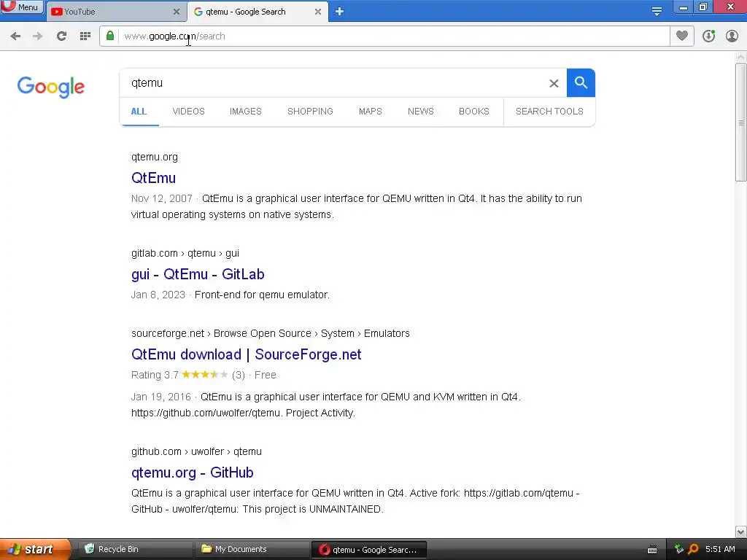Image resolution: width=747 pixels, height=560 pixels.
Task: Click sourceforge.net Emulators breadcrumb
Action: tap(271, 333)
